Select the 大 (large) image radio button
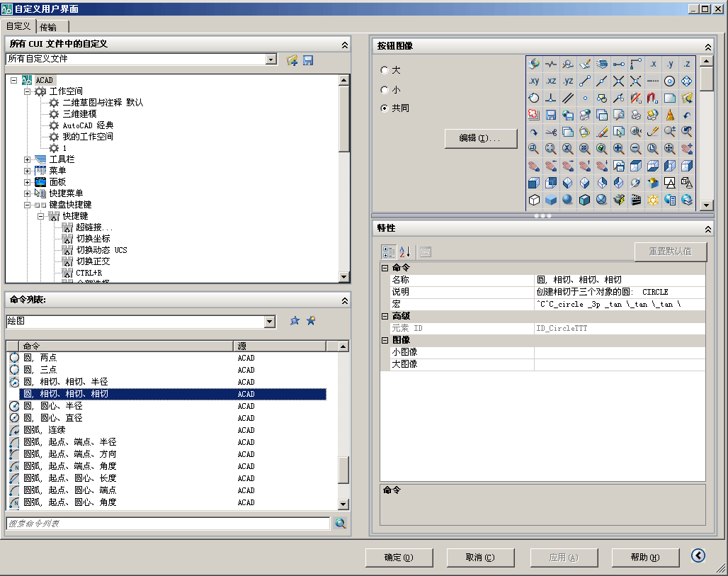This screenshot has height=576, width=728. pos(384,70)
